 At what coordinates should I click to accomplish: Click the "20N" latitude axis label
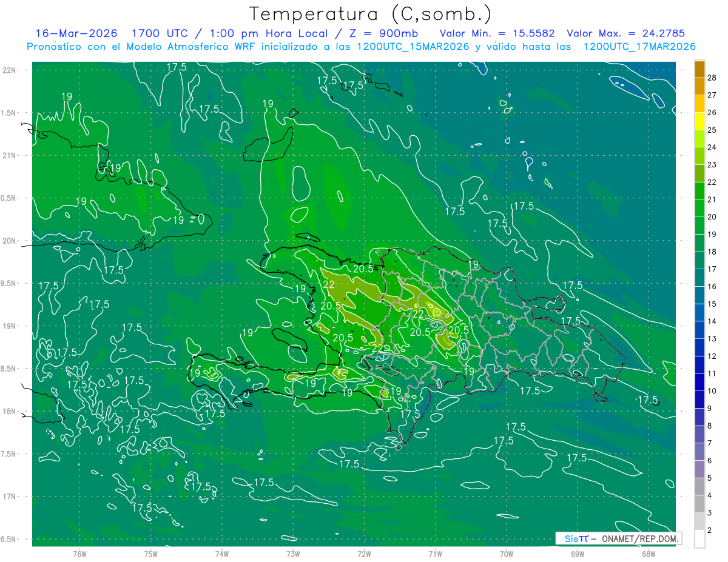[x=10, y=241]
